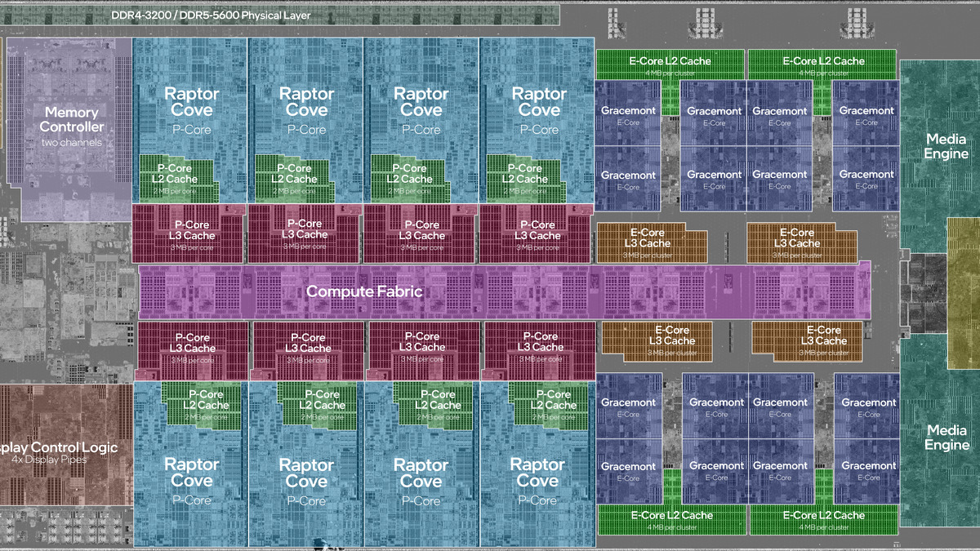Select the Compute Fabric label
This screenshot has width=980, height=551.
tap(364, 291)
